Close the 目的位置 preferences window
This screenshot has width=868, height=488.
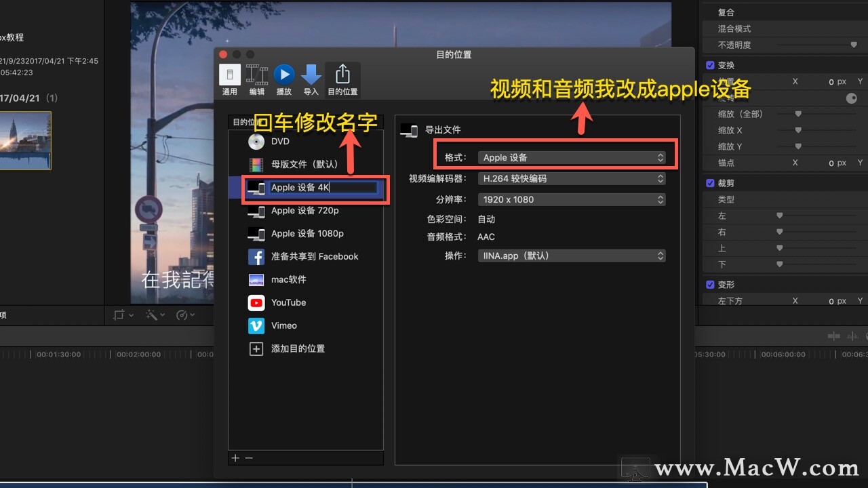click(223, 54)
